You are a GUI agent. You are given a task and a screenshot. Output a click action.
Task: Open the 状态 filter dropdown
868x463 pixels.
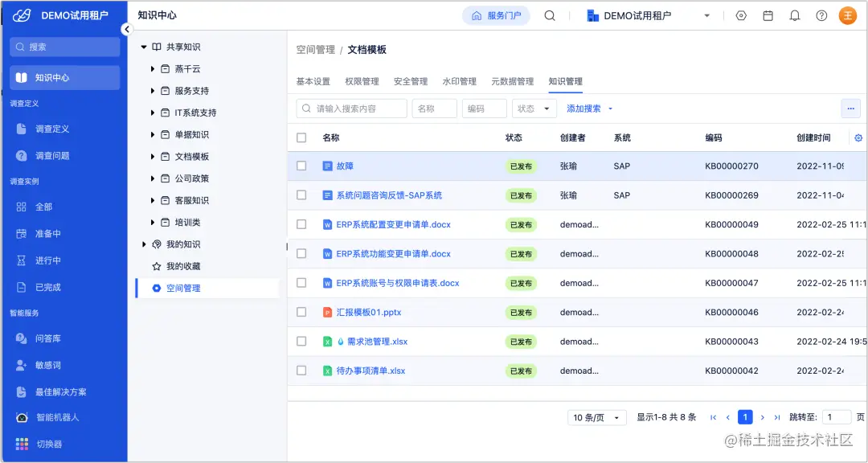click(x=534, y=108)
